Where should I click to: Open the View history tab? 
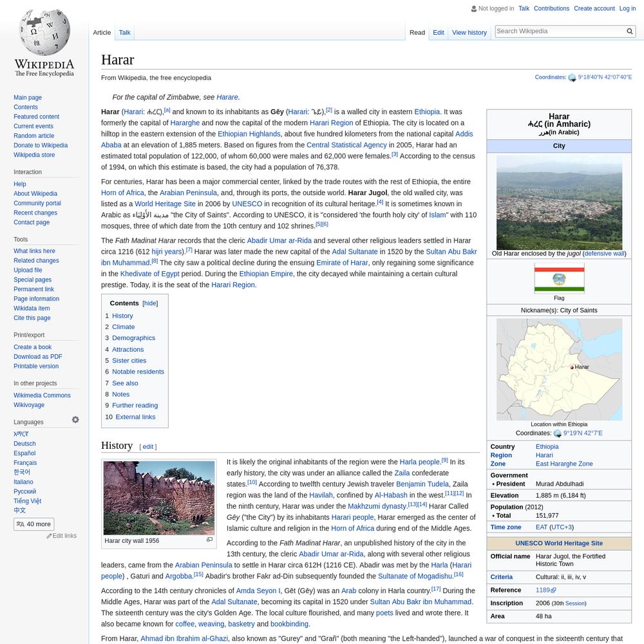pyautogui.click(x=469, y=32)
